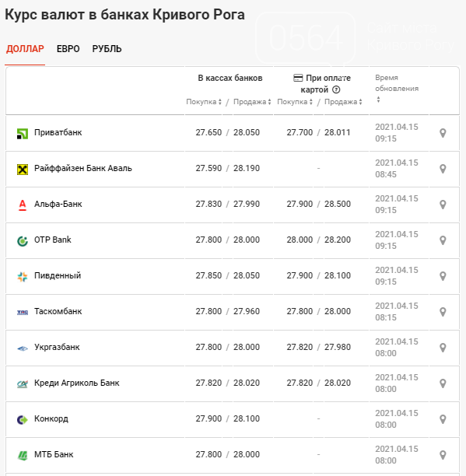Image resolution: width=466 pixels, height=476 pixels.
Task: Click the Пивденный bank logo
Action: (x=23, y=277)
